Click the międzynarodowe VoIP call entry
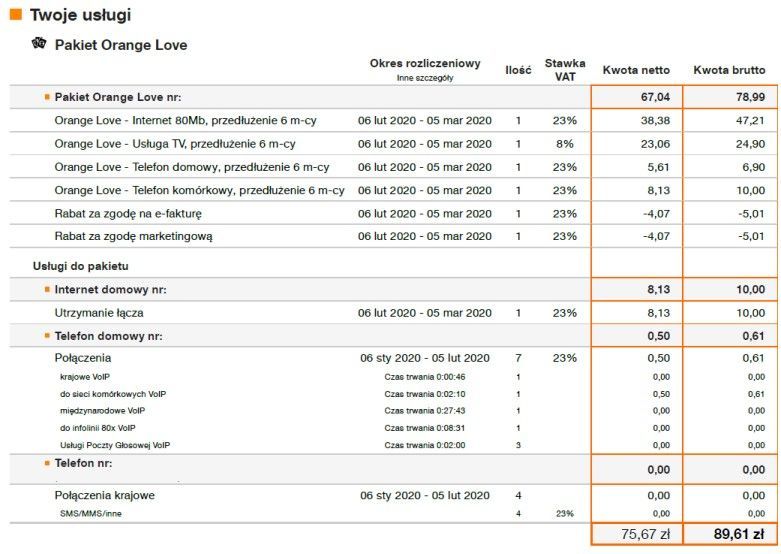 coord(102,410)
